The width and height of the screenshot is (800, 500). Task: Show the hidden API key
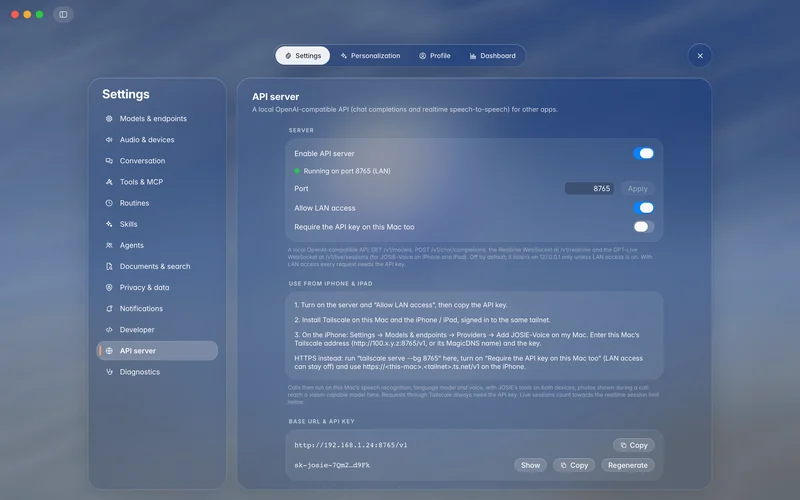530,465
